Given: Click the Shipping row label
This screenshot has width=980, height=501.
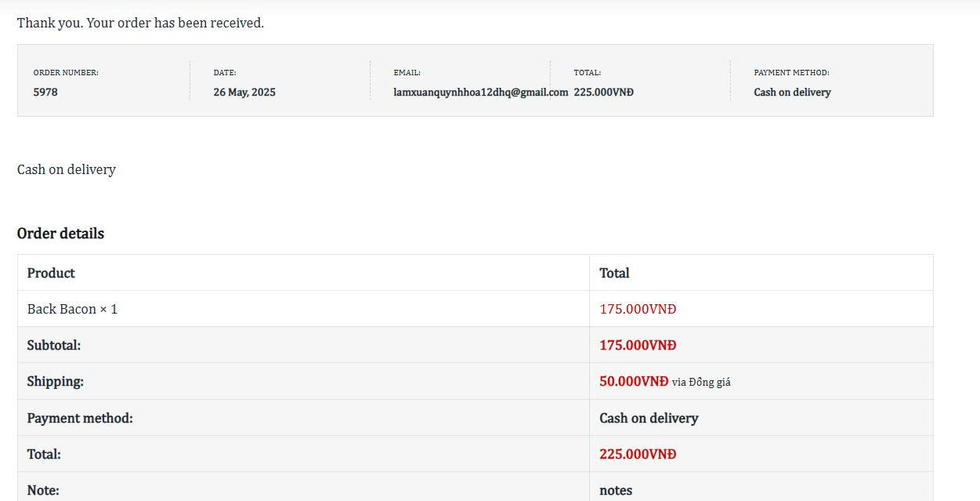Looking at the screenshot, I should pos(56,381).
